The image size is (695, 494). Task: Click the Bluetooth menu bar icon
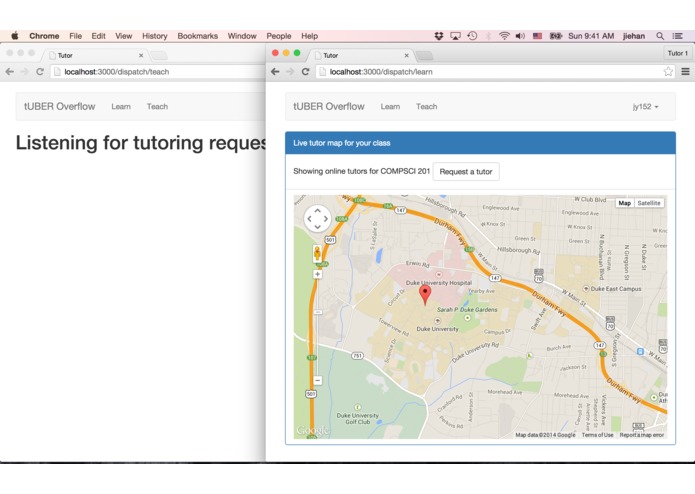[488, 36]
